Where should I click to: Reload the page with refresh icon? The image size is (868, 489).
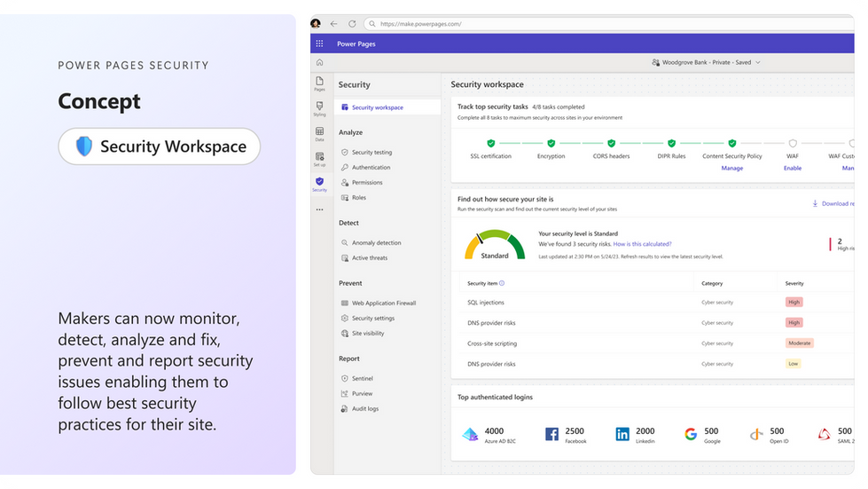tap(352, 24)
